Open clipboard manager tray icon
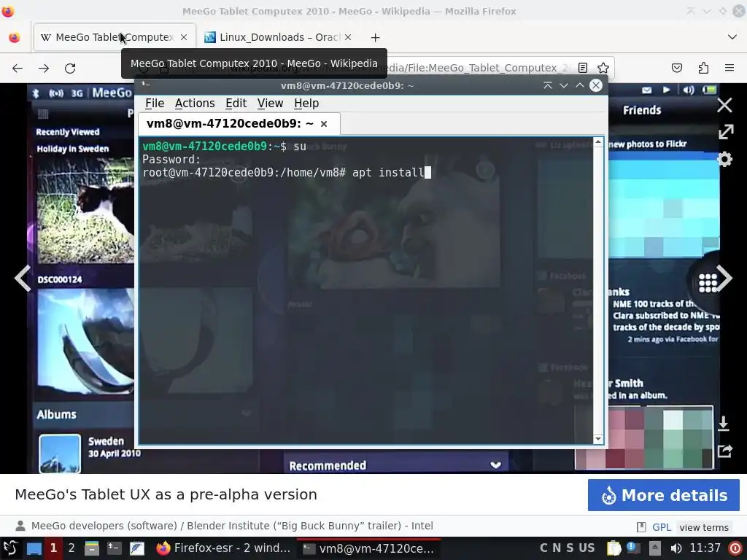The height and width of the screenshot is (560, 747). coord(614,548)
